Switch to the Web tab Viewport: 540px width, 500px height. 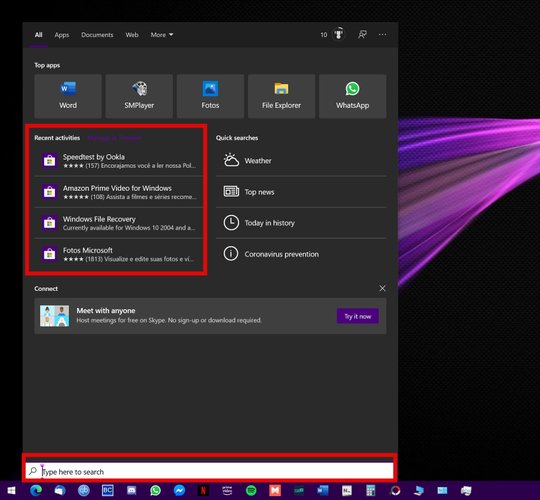132,35
